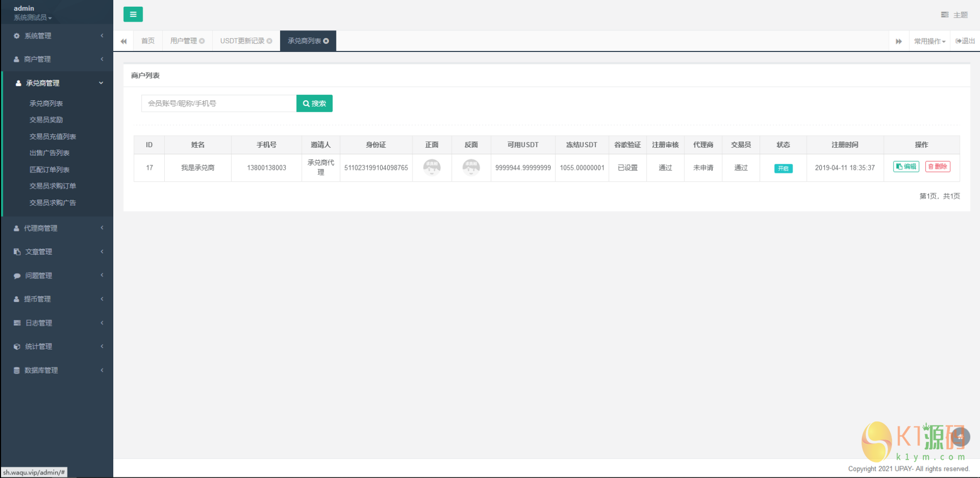980x478 pixels.
Task: Click the 反面 ID photo thumbnail
Action: (471, 168)
